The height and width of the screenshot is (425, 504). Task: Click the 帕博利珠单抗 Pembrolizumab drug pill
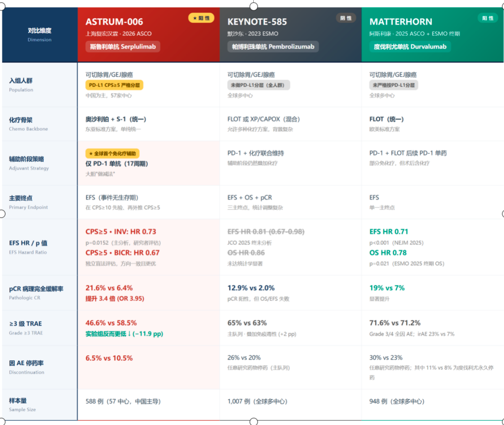tap(273, 46)
